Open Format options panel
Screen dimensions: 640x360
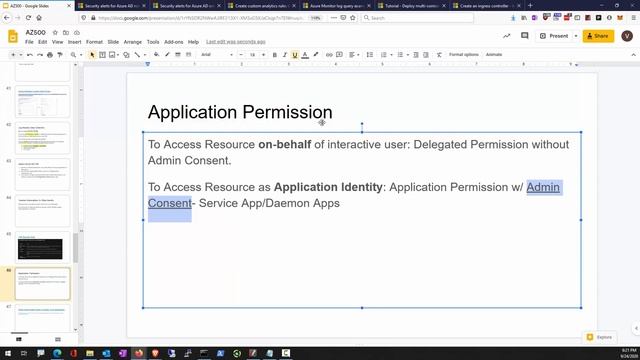point(464,55)
